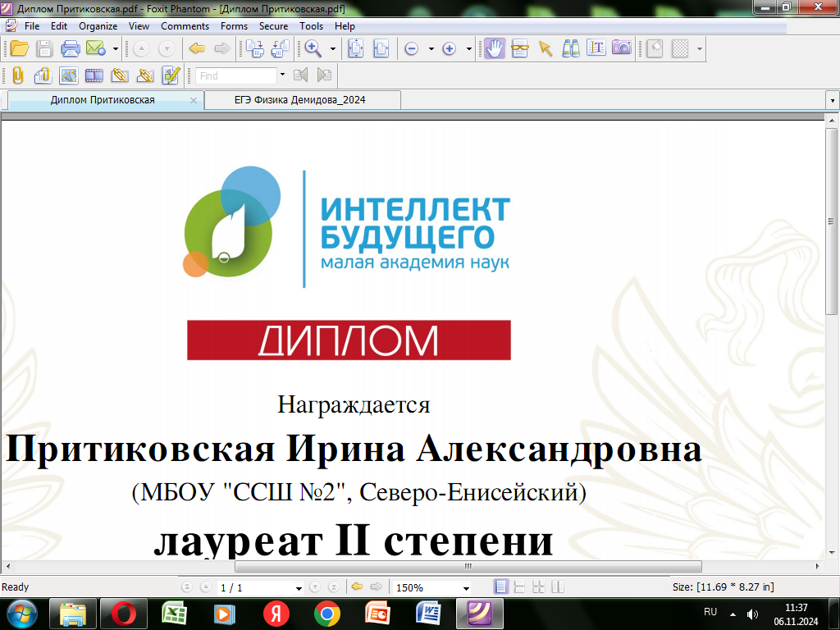Select the Select Text tool
Image resolution: width=840 pixels, height=630 pixels.
tap(596, 48)
